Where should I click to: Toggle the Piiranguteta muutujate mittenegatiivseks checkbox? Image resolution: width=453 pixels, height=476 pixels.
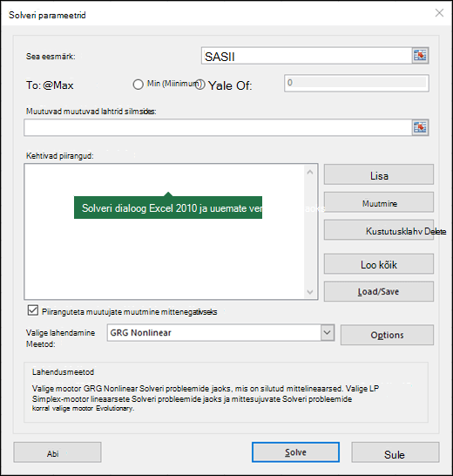tap(33, 310)
